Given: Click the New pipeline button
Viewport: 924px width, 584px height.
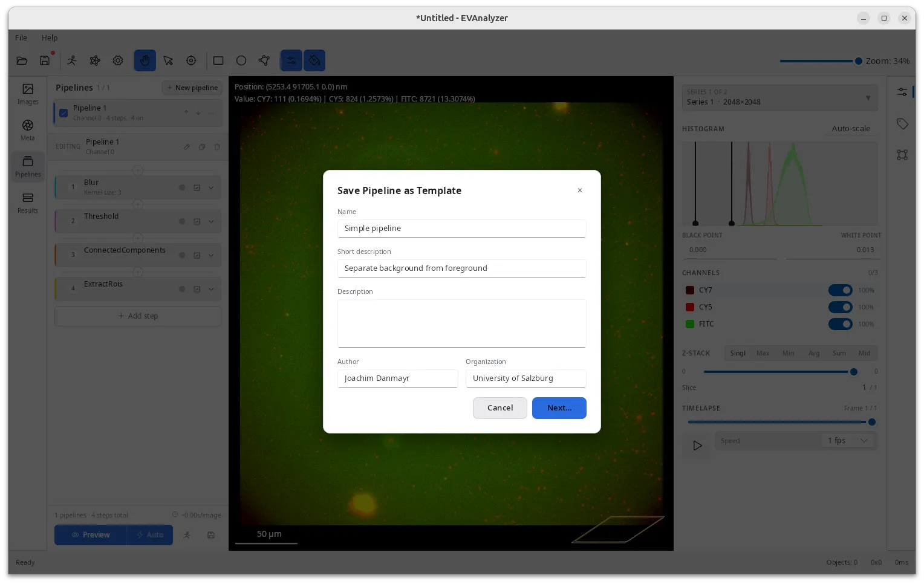Looking at the screenshot, I should (192, 88).
